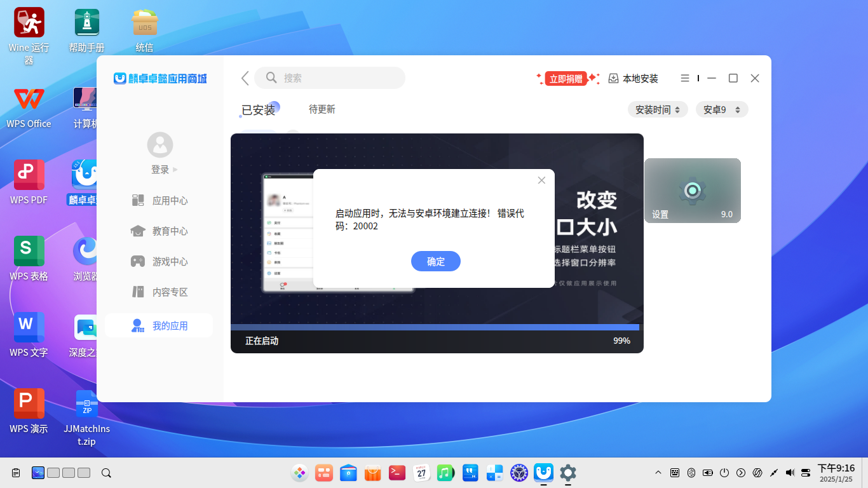Open the colorful launcher icon in the dock
868x488 pixels.
(300, 473)
